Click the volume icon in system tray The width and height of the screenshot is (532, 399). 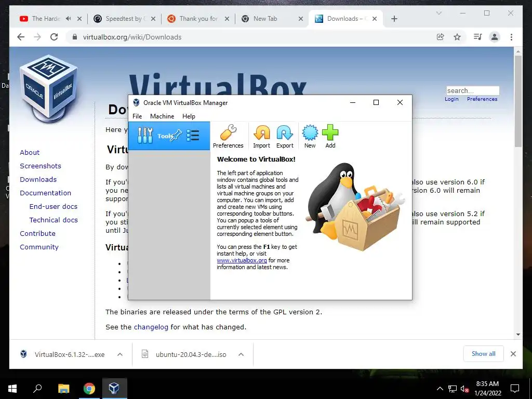(x=464, y=389)
